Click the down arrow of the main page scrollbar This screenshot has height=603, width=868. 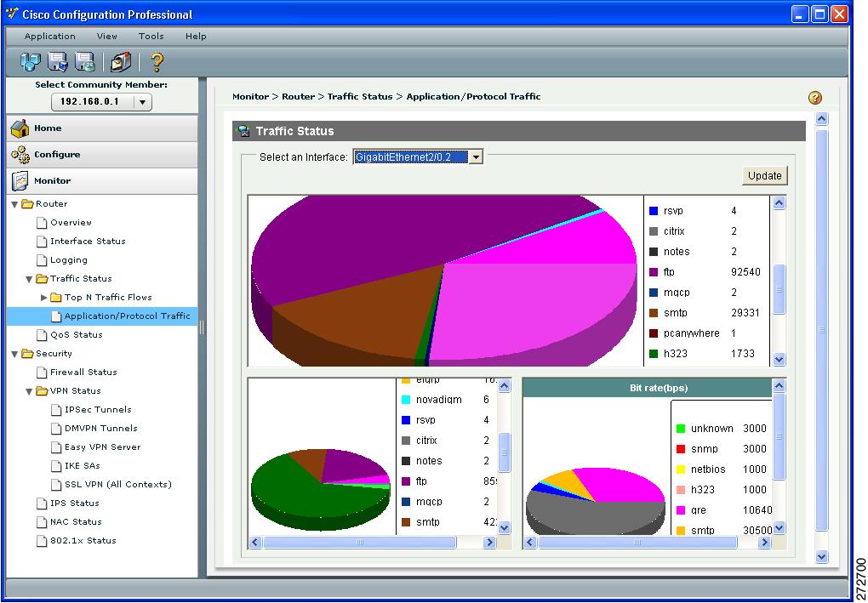point(821,556)
